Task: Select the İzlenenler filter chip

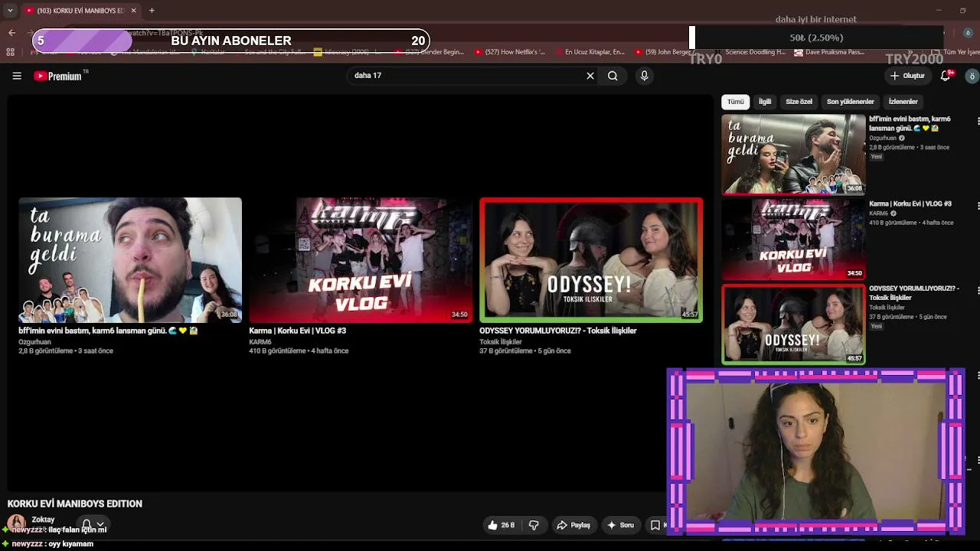Action: click(903, 102)
